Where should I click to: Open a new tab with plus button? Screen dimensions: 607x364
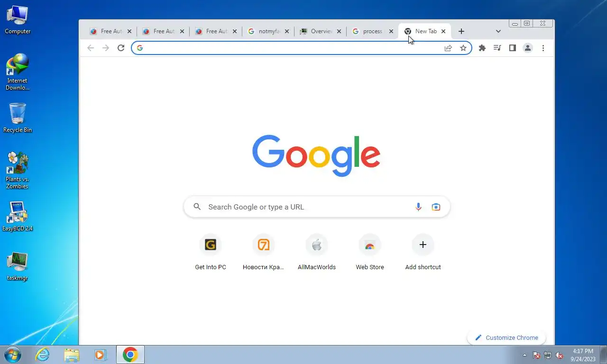461,31
